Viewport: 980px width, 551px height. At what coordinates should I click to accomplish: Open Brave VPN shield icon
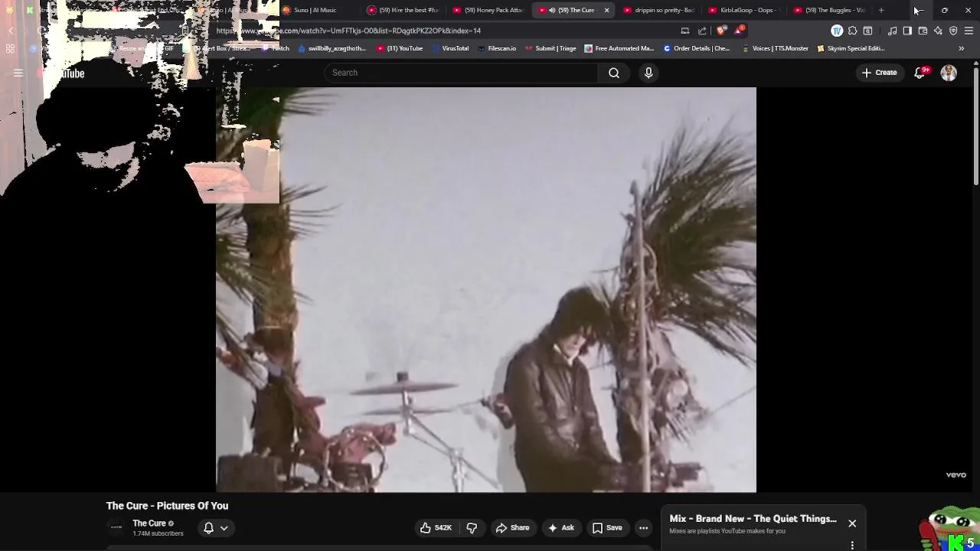(x=953, y=31)
